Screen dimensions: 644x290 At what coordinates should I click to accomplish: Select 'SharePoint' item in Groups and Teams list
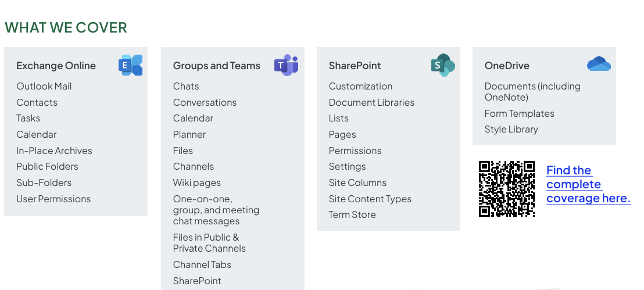point(197,281)
